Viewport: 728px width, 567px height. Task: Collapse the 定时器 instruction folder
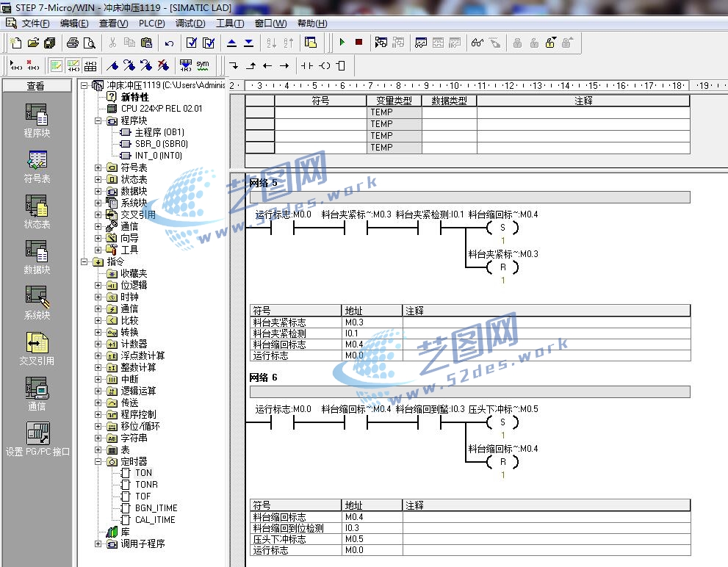[x=98, y=461]
